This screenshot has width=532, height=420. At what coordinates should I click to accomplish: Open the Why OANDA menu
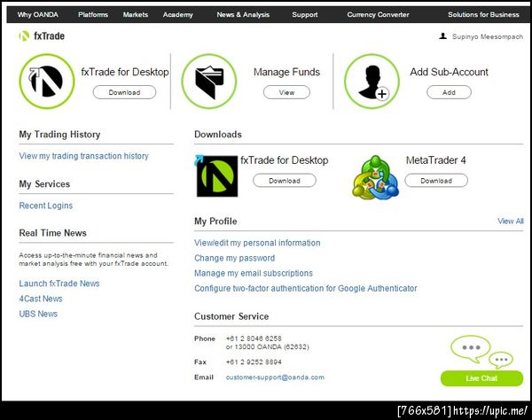[x=37, y=14]
